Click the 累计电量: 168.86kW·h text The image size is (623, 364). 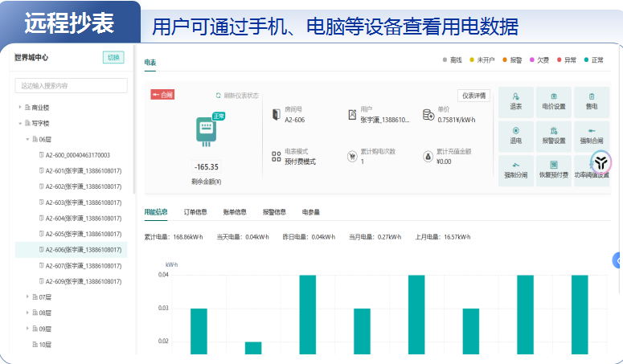[x=173, y=237]
